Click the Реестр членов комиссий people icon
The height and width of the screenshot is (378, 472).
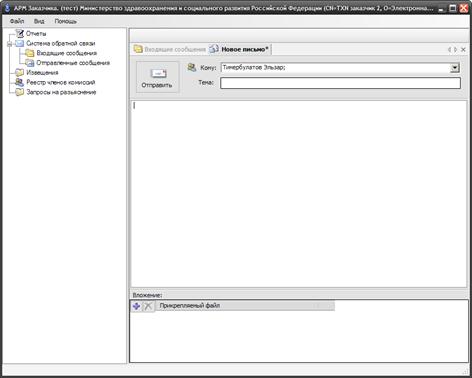pyautogui.click(x=20, y=82)
